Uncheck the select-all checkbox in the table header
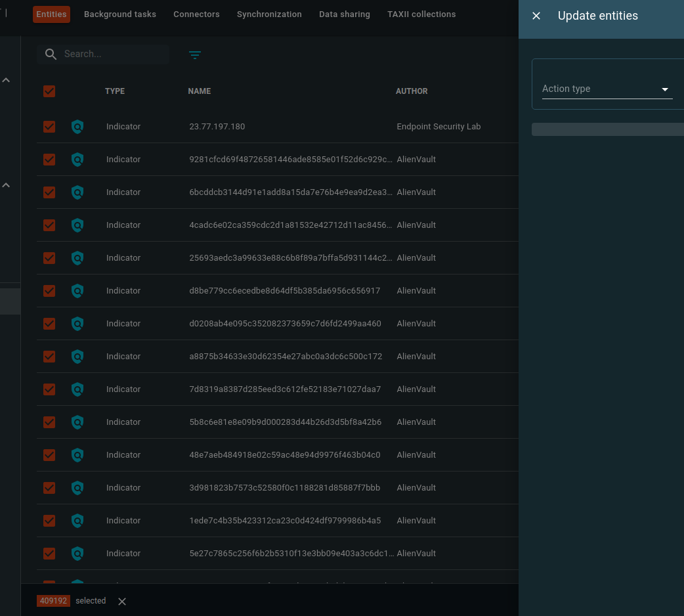The width and height of the screenshot is (684, 616). click(49, 91)
